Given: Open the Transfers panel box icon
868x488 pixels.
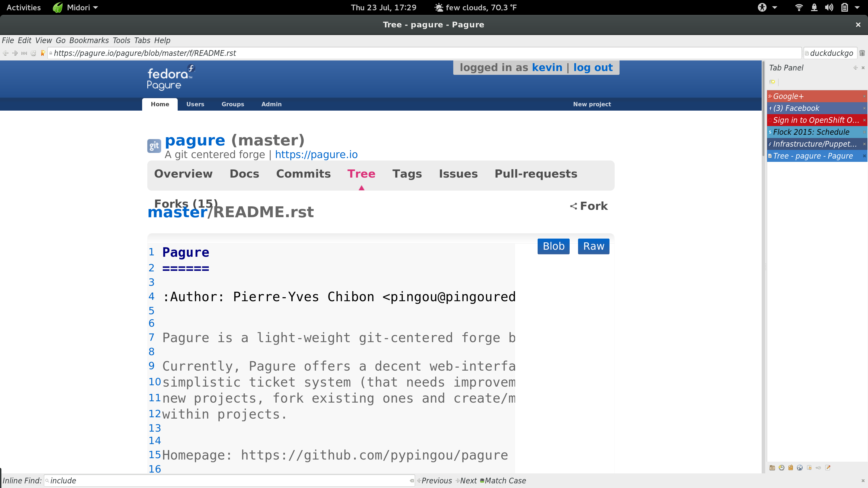Looking at the screenshot, I should click(790, 467).
